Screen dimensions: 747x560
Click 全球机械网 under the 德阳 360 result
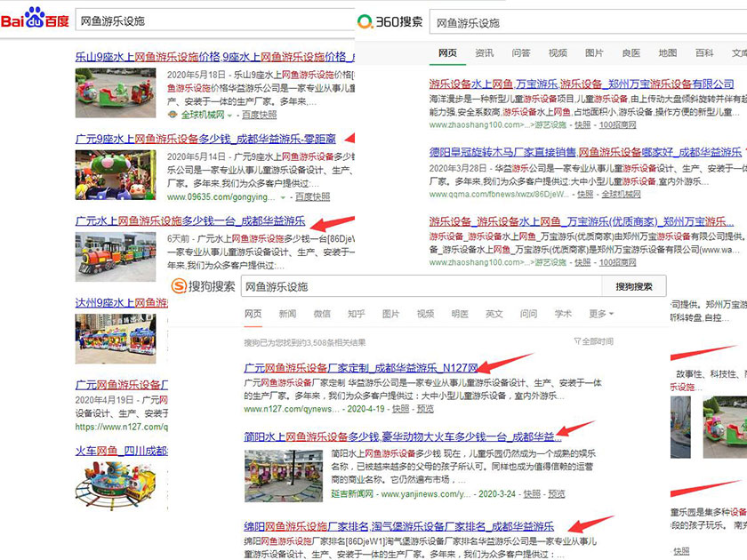click(622, 195)
